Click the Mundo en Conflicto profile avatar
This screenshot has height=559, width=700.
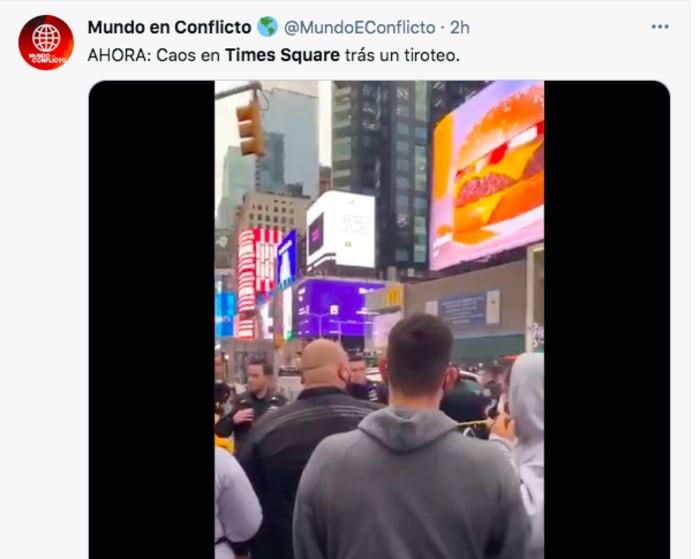coord(46,42)
